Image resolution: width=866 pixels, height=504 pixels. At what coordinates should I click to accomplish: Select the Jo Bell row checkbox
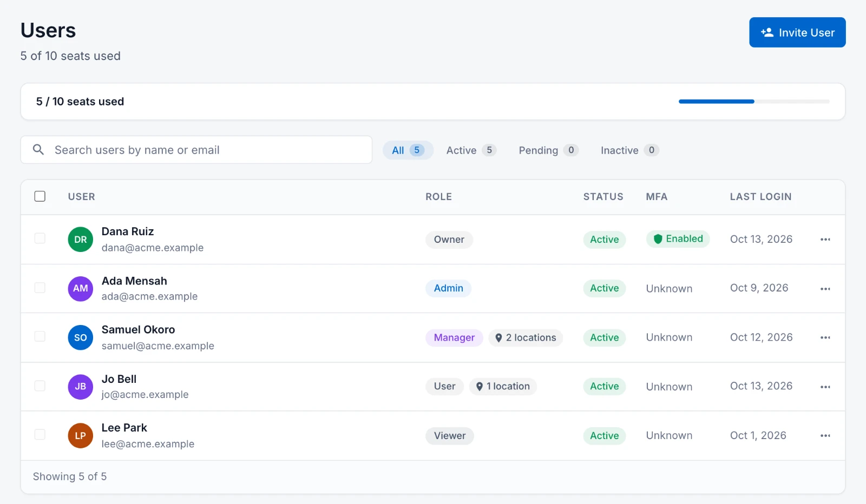[40, 386]
